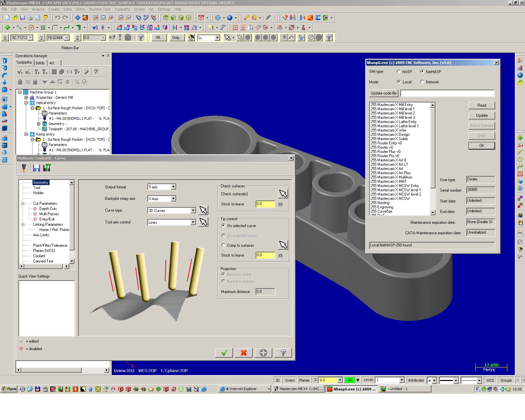
Task: Click the blue floppy save parameters icon
Action: click(x=36, y=168)
